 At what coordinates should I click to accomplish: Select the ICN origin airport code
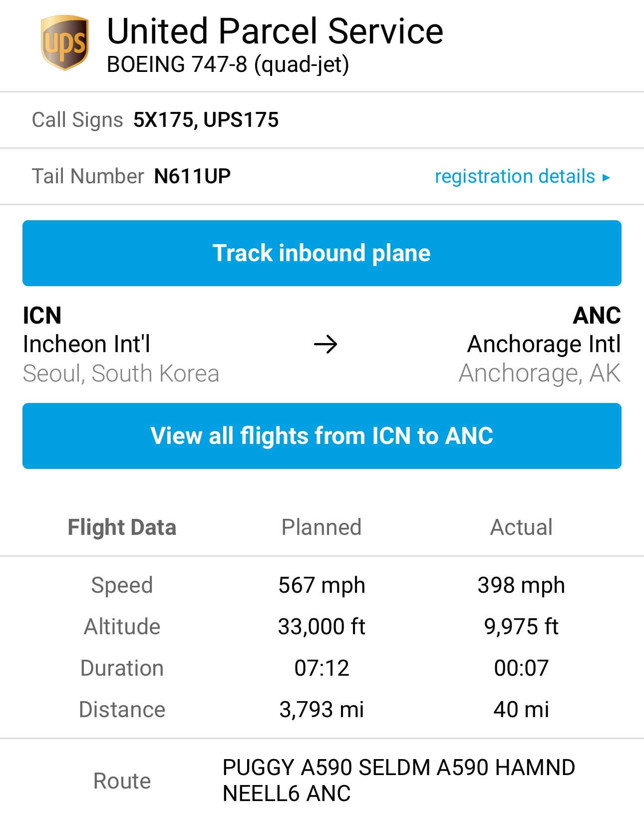(x=42, y=316)
